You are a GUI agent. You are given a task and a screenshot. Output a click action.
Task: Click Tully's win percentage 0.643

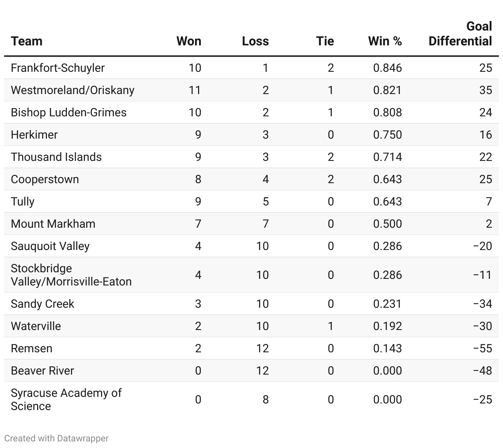click(388, 202)
